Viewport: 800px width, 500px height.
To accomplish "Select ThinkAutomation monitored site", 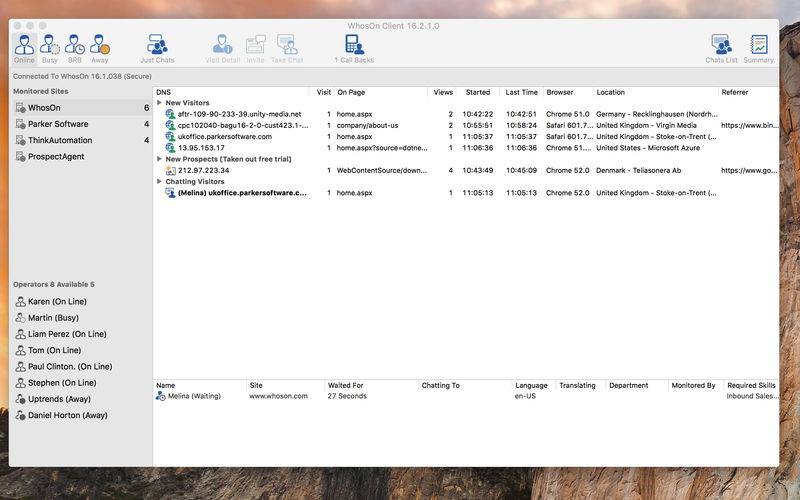I will click(x=82, y=140).
